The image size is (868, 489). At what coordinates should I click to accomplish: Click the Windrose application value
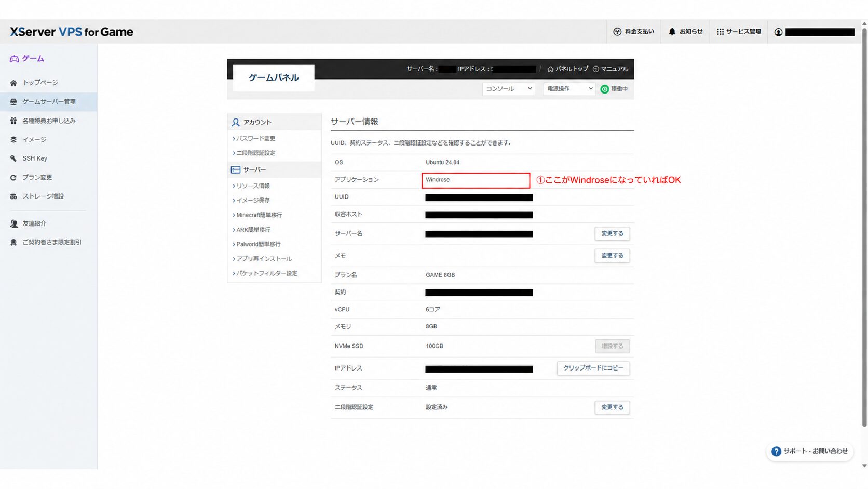(x=438, y=180)
